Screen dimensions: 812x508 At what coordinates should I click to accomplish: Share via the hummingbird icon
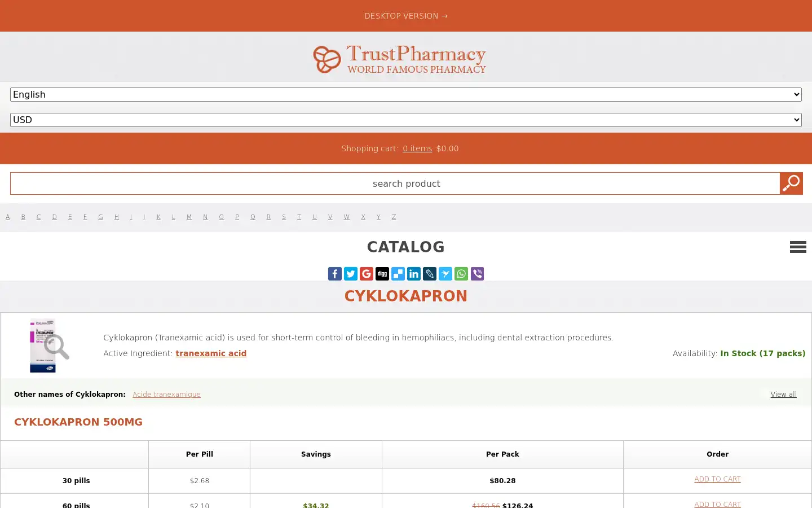[x=445, y=274]
